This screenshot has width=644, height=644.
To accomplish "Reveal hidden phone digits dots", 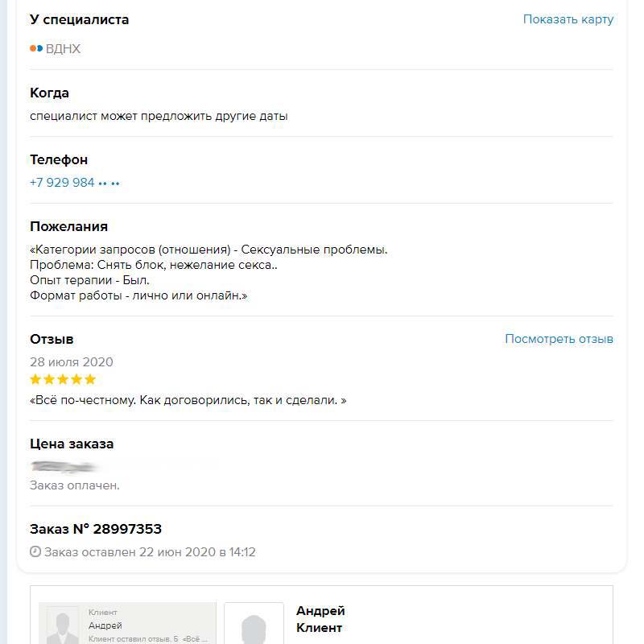I will (109, 184).
